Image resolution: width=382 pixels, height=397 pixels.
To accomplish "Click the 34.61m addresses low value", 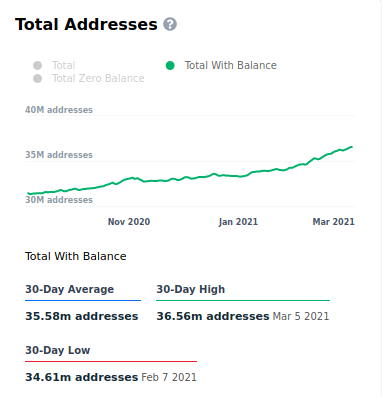I will (x=82, y=377).
